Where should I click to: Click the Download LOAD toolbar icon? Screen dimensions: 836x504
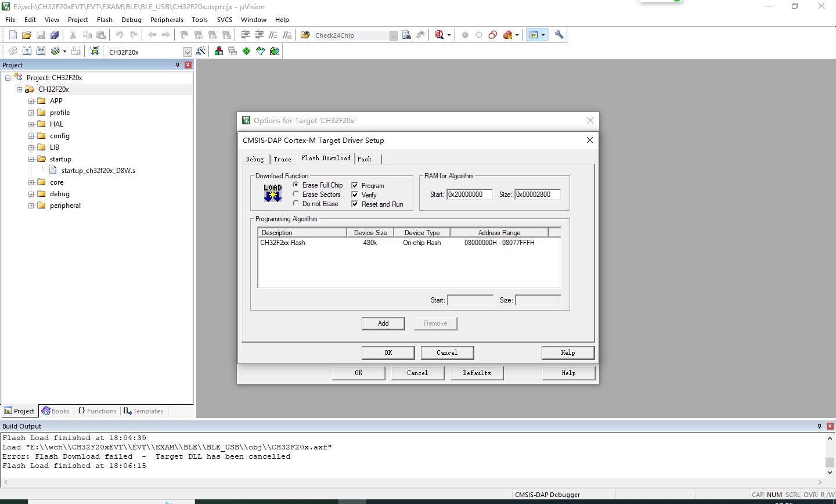[95, 51]
